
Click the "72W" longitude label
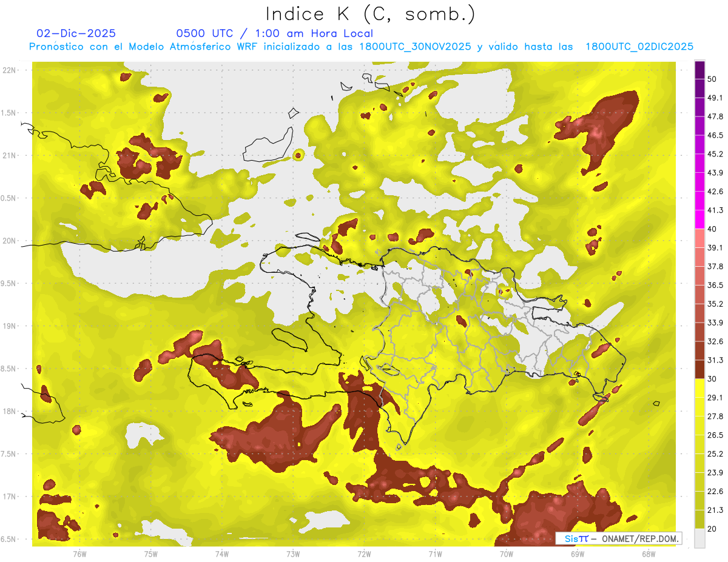pyautogui.click(x=364, y=554)
